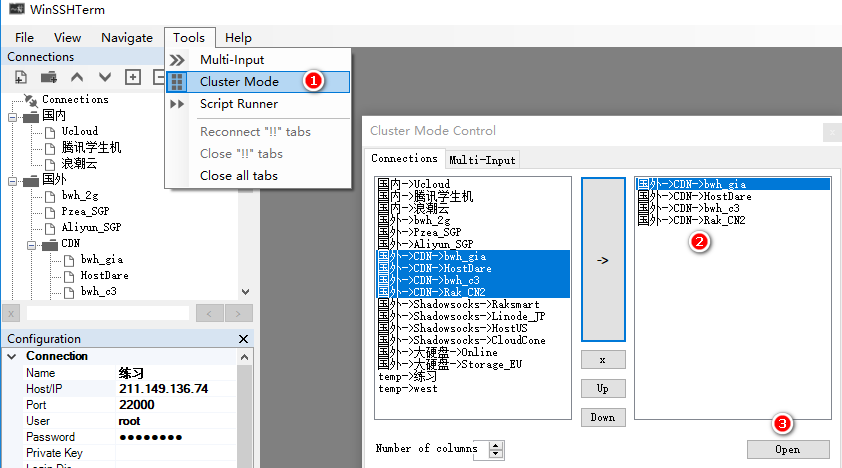Viewport: 842px width, 468px height.
Task: Collapse the 国内 folder tree node
Action: click(13, 116)
